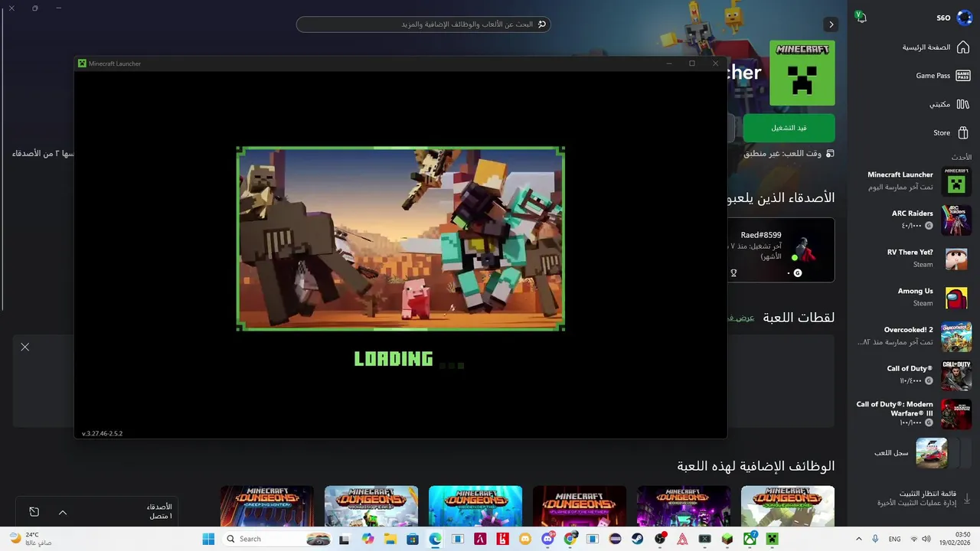
Task: Open Raed#8599 friend card
Action: pyautogui.click(x=779, y=250)
